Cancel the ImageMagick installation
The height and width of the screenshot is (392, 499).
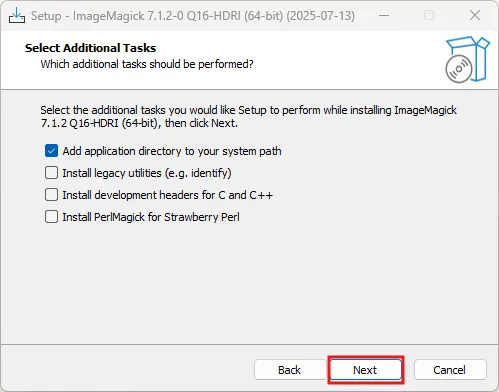450,370
